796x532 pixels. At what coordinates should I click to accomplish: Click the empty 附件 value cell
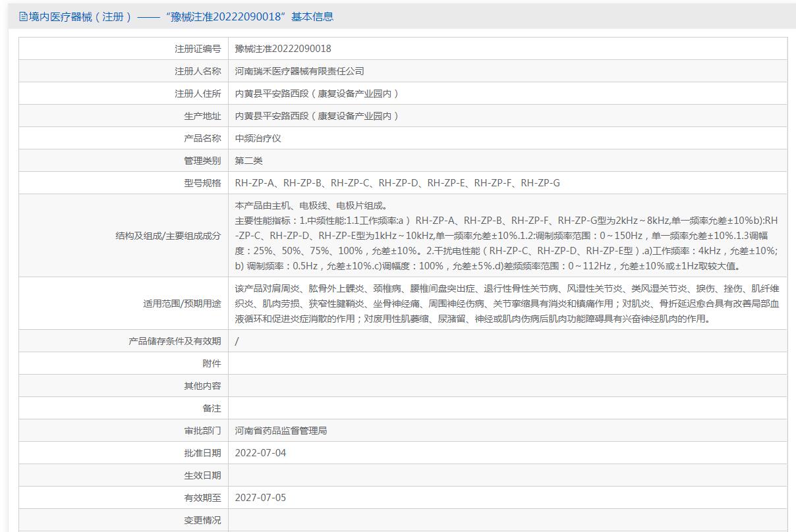(507, 363)
